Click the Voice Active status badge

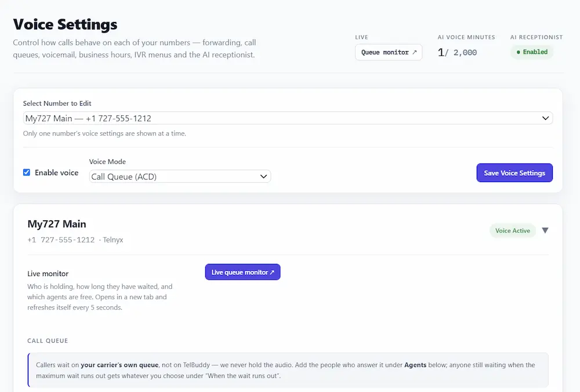tap(513, 230)
